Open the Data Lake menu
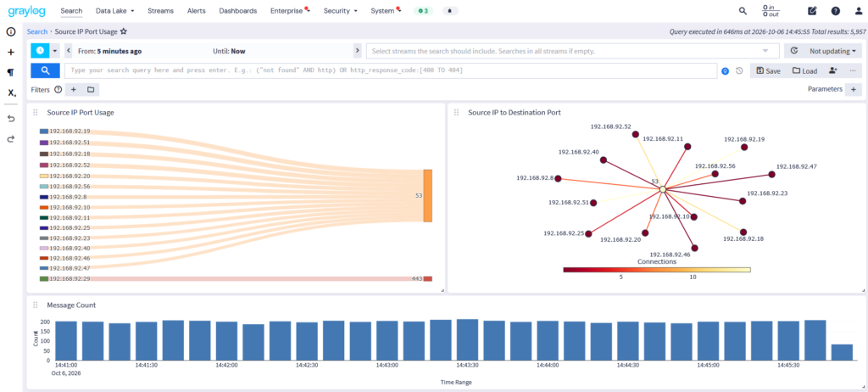The image size is (868, 392). tap(115, 10)
